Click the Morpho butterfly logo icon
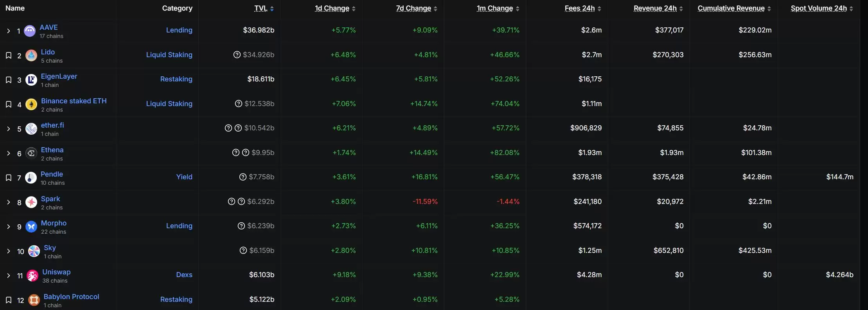 (31, 227)
